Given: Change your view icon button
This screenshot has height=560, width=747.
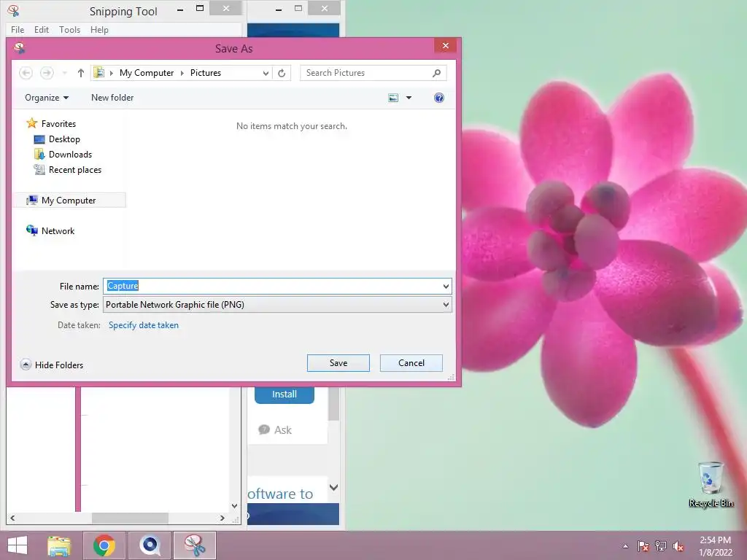Looking at the screenshot, I should point(393,98).
